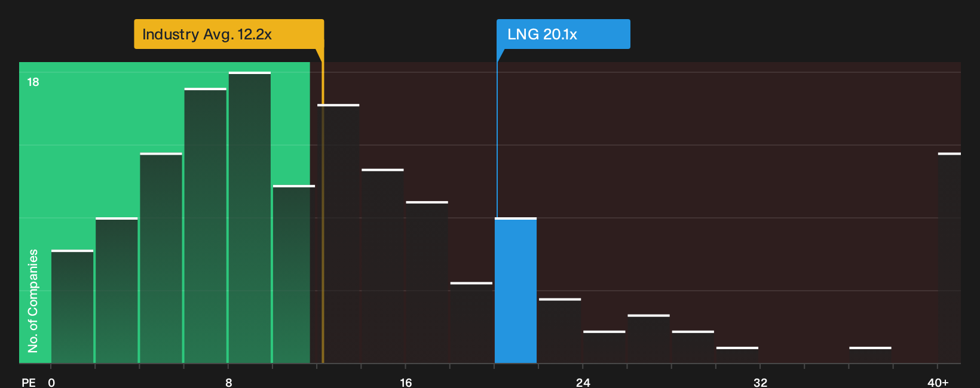Click axis label 8
The width and height of the screenshot is (980, 388).
(229, 382)
